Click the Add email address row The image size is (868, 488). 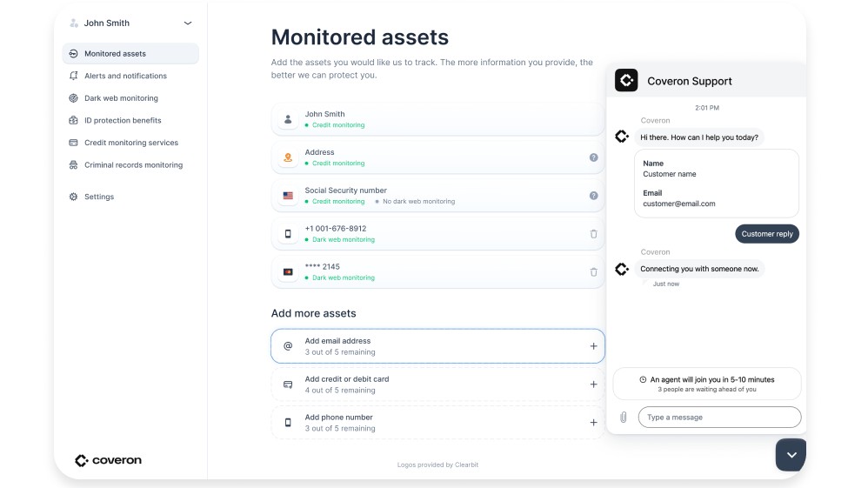[437, 346]
